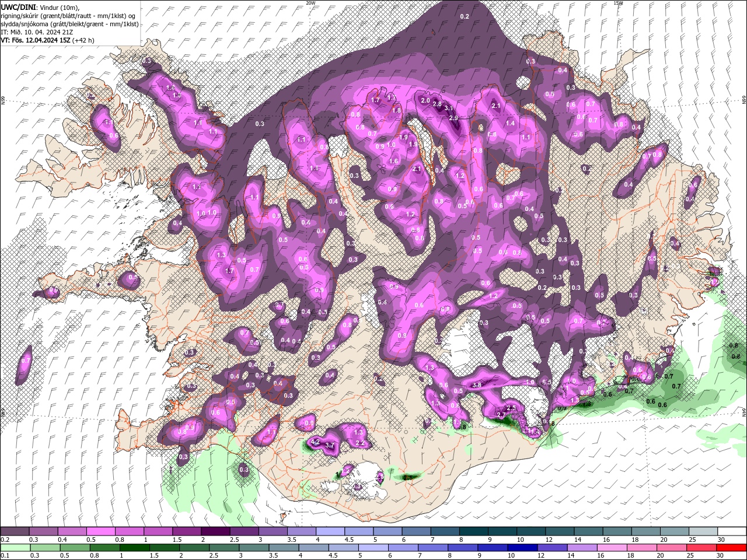Click the 3.5 swatch in the top legend row
This screenshot has width=747, height=560.
[x=301, y=531]
